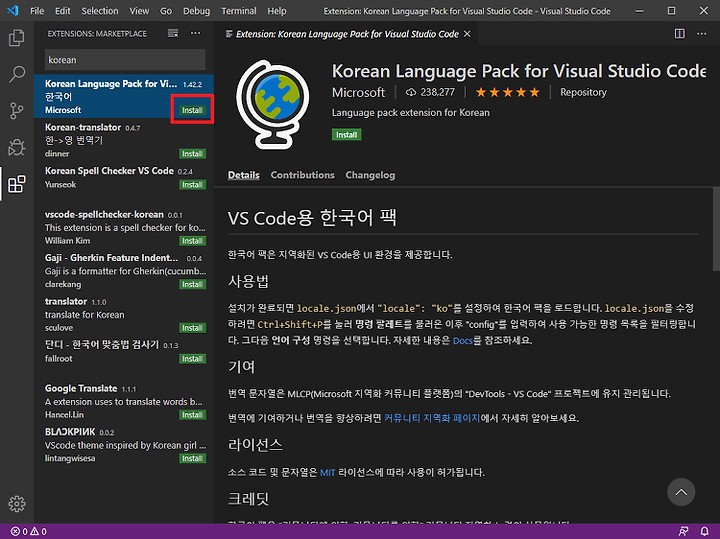Open the View menu
Image resolution: width=720 pixels, height=539 pixels.
click(x=139, y=11)
